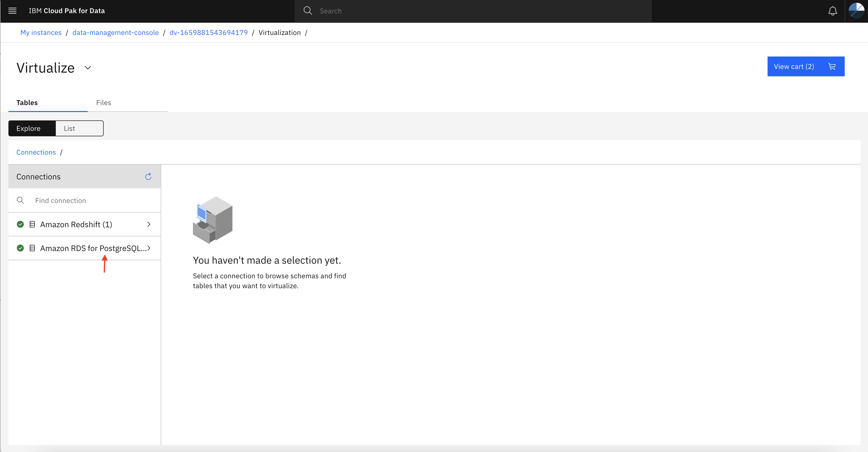Select the Amazon Redshift (1) connection

click(x=85, y=224)
